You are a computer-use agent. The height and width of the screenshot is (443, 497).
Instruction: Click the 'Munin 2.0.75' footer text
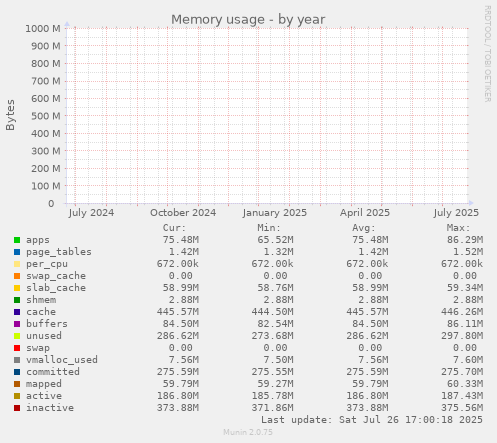tap(248, 432)
